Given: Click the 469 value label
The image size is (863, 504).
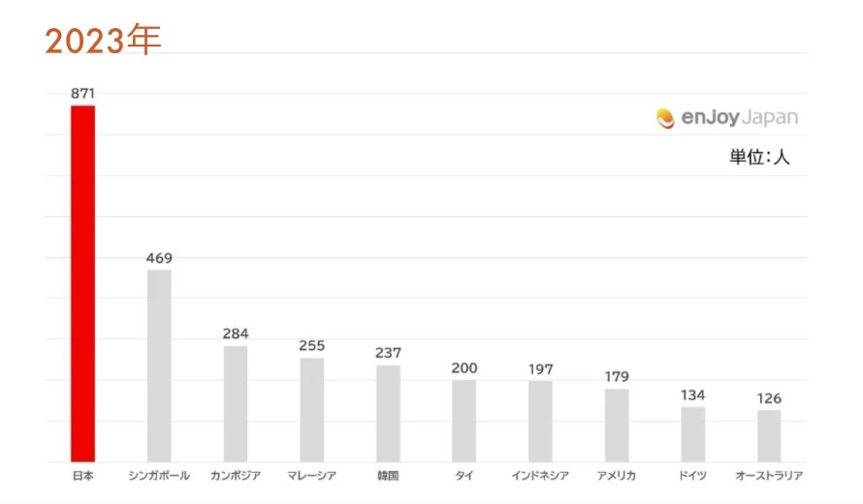Looking at the screenshot, I should [159, 258].
